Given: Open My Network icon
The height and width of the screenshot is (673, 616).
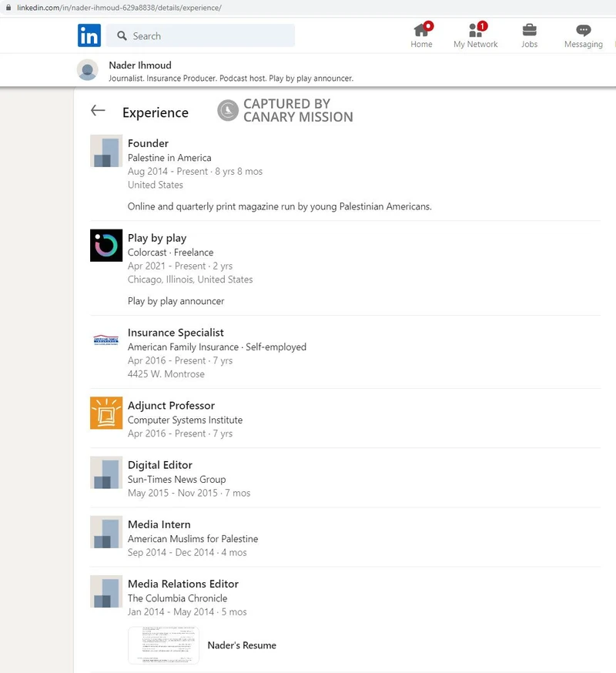Looking at the screenshot, I should [475, 30].
